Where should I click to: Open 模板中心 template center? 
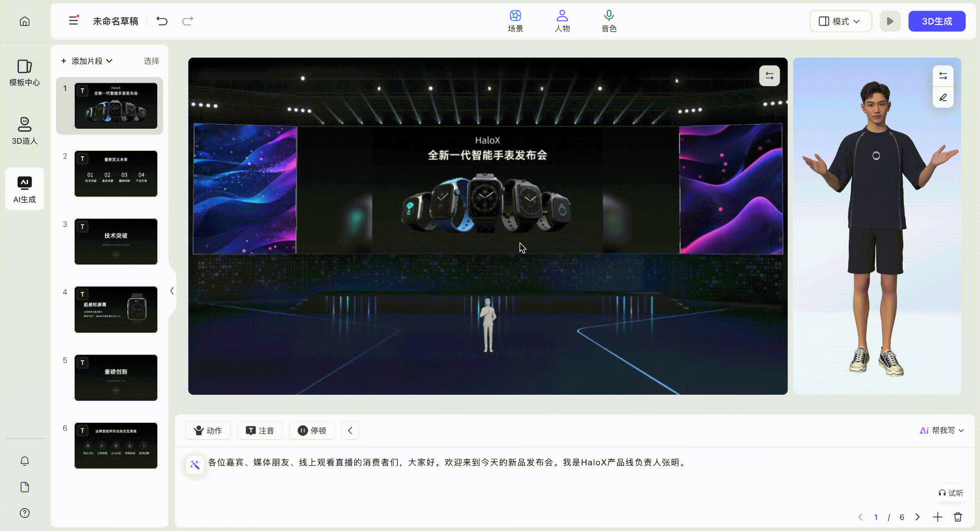[x=25, y=73]
